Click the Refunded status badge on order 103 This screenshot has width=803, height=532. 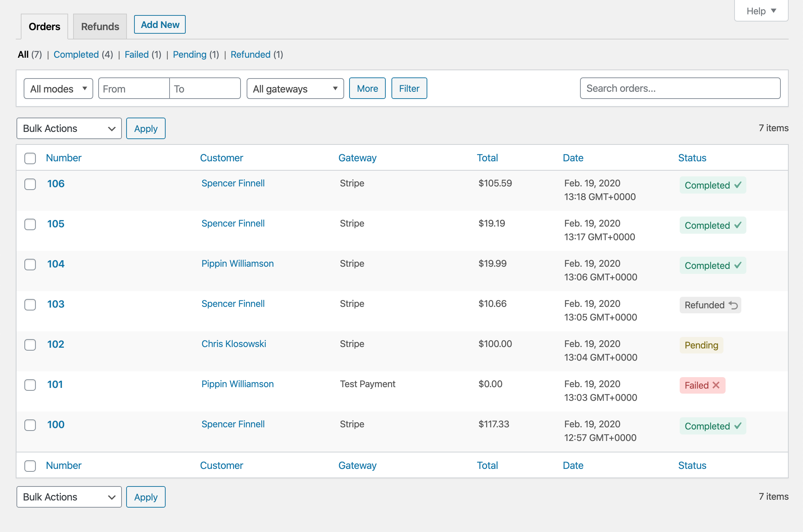click(x=710, y=305)
